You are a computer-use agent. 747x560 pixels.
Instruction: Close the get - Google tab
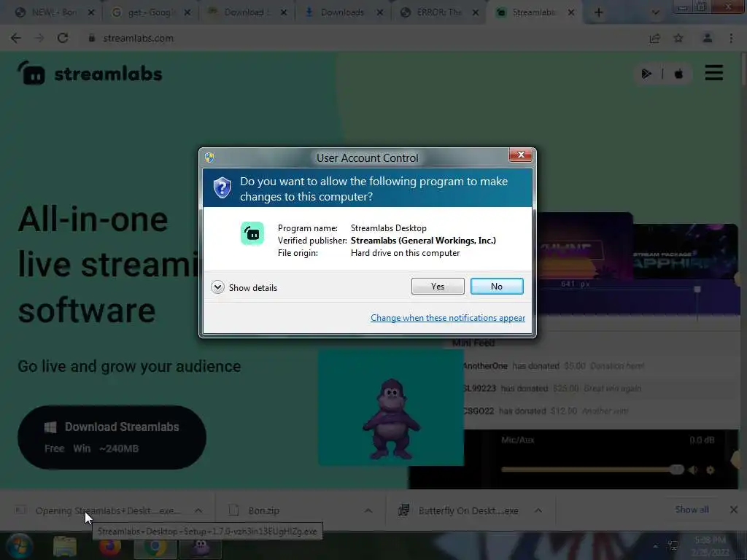pyautogui.click(x=187, y=13)
